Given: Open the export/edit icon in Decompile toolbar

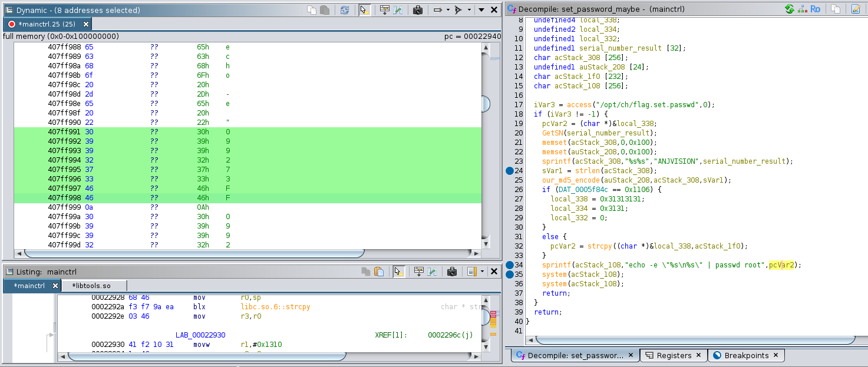Looking at the screenshot, I should click(856, 9).
